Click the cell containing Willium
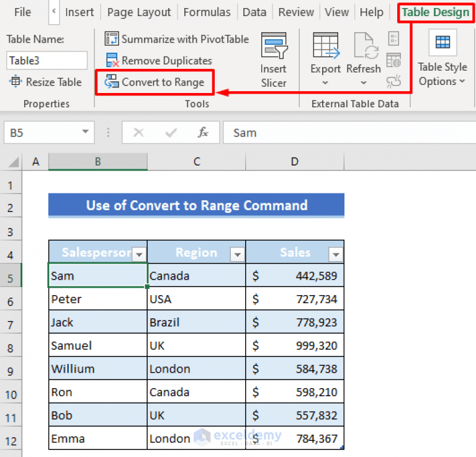The image size is (476, 457). [98, 369]
